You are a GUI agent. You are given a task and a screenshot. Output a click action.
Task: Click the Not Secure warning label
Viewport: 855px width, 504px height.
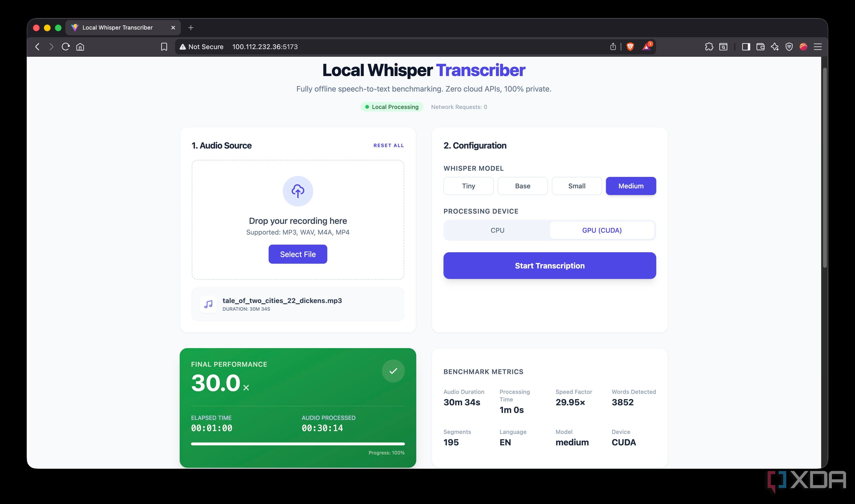pos(202,47)
